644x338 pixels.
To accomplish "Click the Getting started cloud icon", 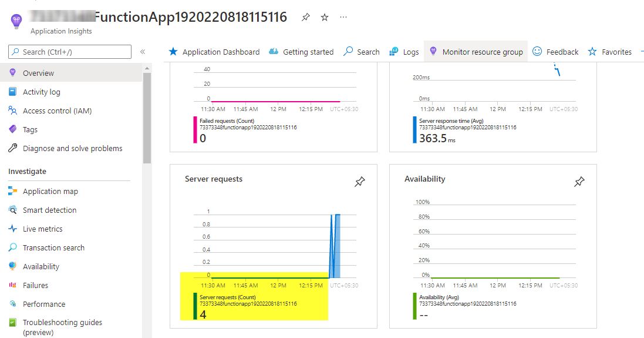I will tap(274, 51).
